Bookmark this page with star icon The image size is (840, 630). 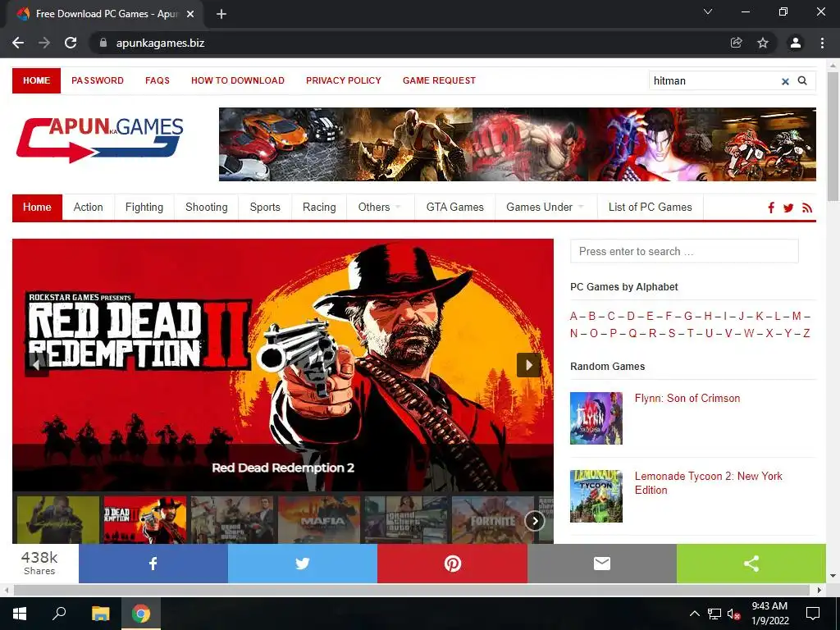point(763,43)
